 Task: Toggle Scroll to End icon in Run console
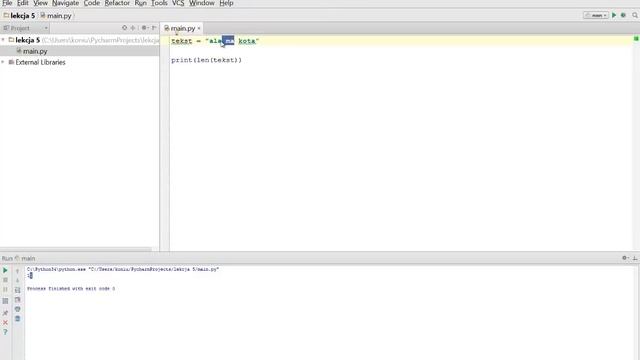click(x=18, y=300)
